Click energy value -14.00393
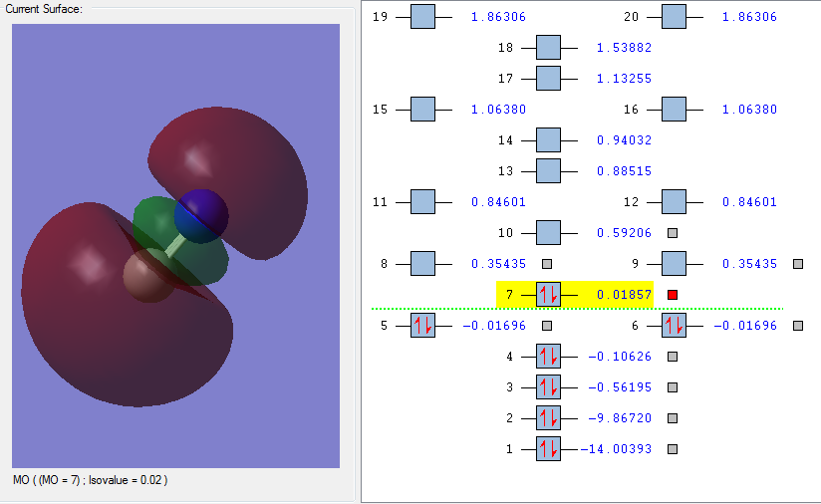The image size is (821, 504). pyautogui.click(x=617, y=449)
